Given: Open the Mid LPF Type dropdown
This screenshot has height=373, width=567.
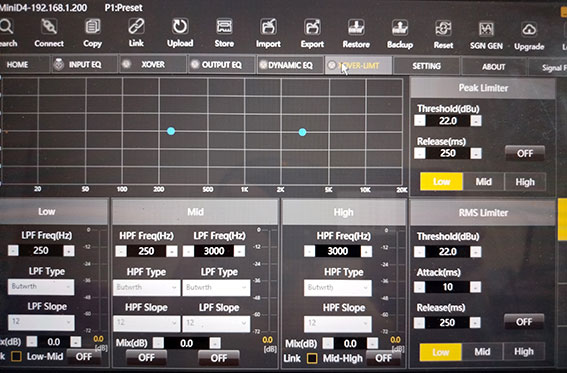Looking at the screenshot, I should 216,288.
